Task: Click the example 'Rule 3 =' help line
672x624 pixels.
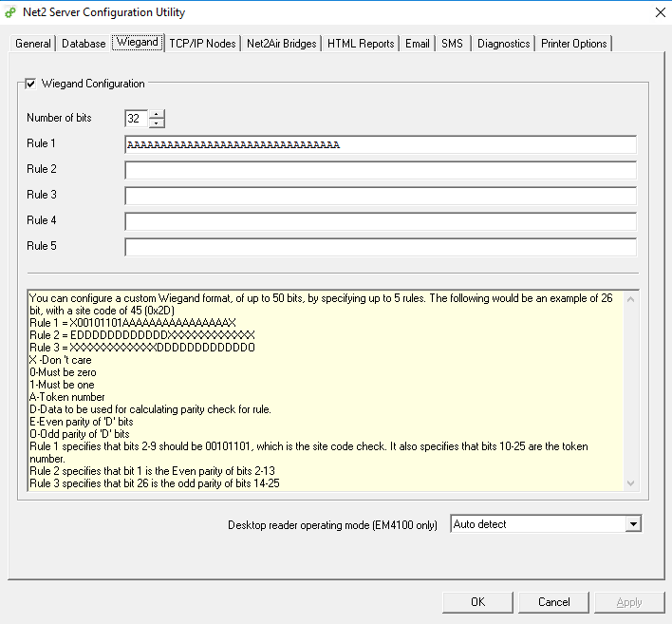Action: pos(142,348)
